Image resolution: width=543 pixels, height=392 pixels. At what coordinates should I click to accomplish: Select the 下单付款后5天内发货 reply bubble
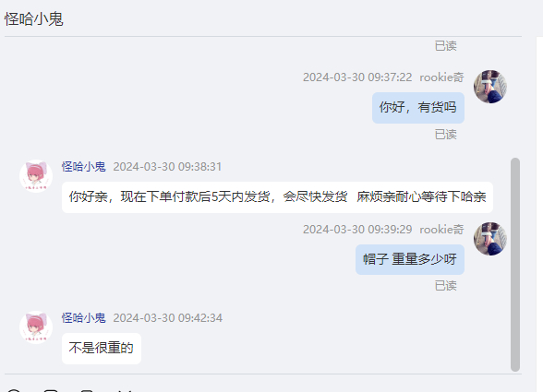tap(277, 197)
